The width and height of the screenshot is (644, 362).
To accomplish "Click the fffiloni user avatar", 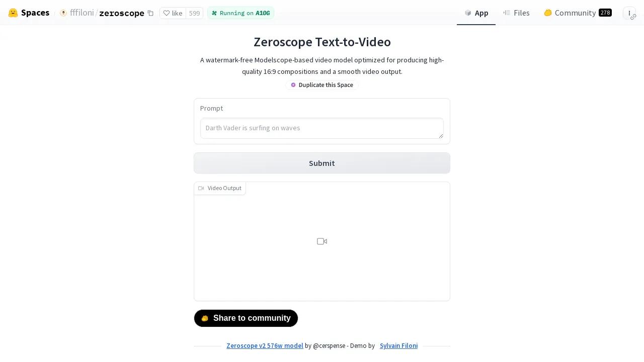I will [63, 13].
